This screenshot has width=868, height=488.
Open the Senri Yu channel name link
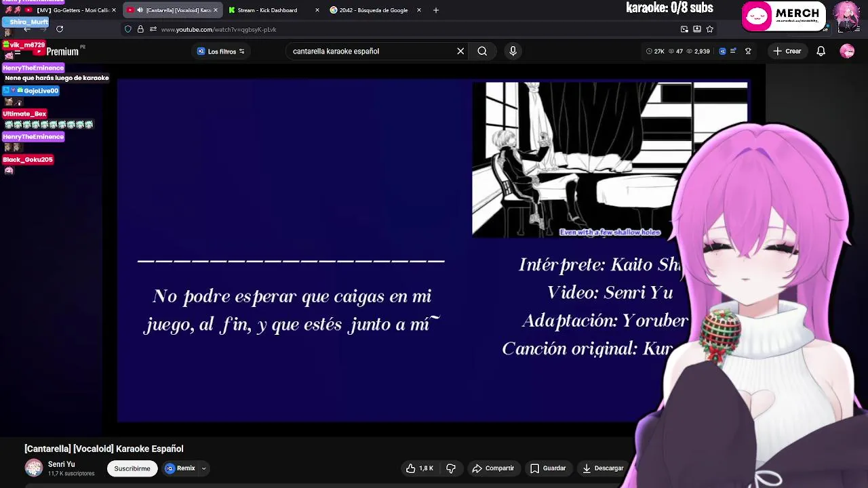61,464
